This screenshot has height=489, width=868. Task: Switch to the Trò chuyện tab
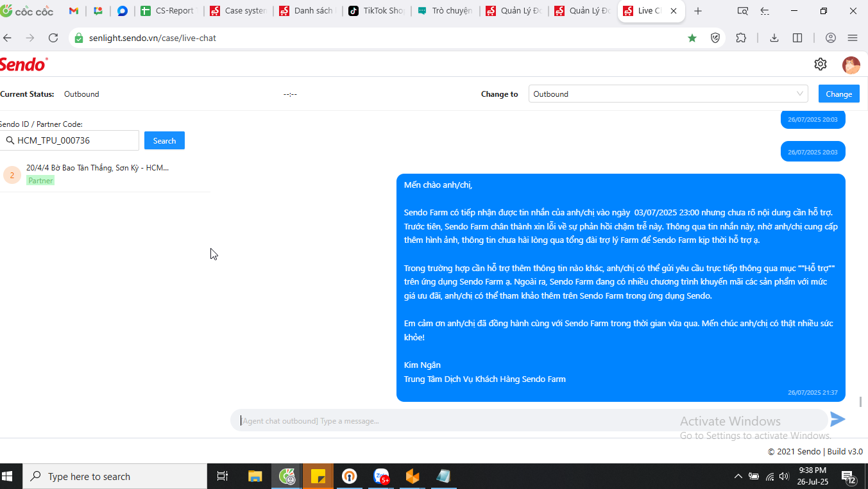tap(445, 11)
